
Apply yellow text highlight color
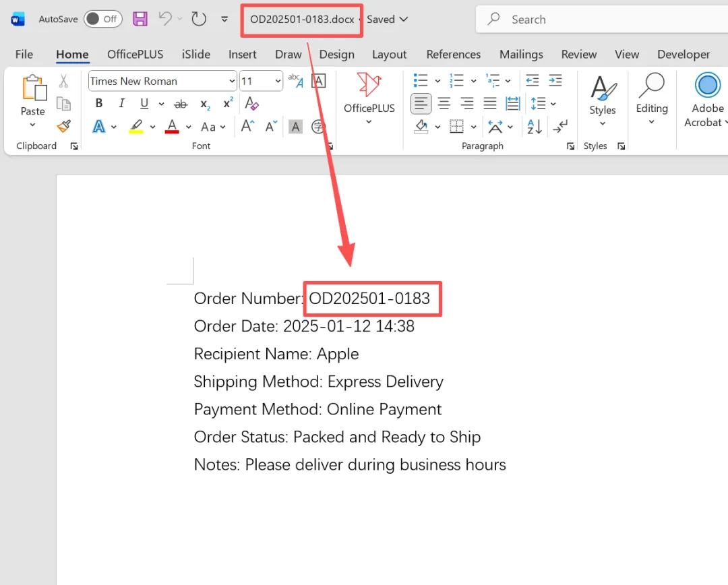136,126
